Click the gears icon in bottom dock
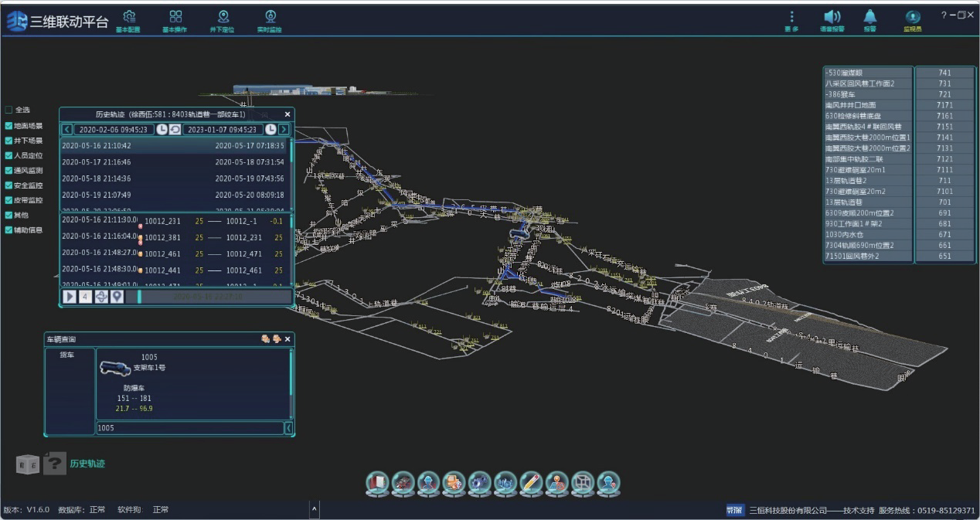980x520 pixels. 480,483
